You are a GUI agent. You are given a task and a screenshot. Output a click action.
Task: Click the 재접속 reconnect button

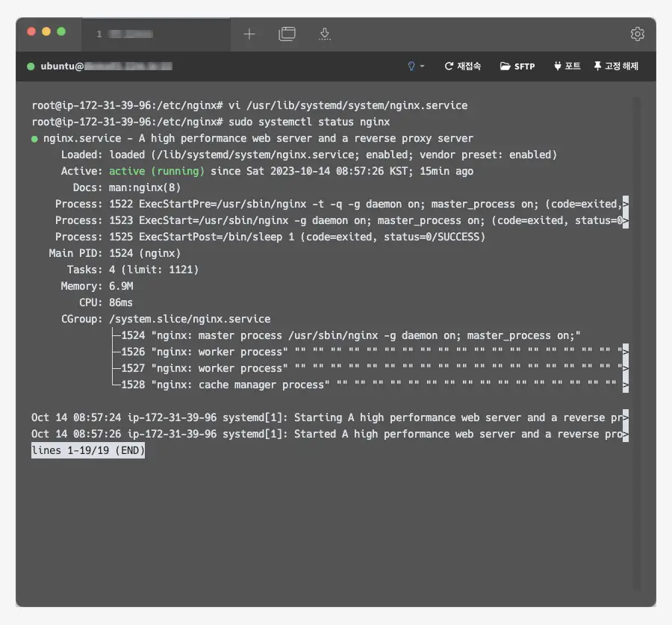[462, 66]
